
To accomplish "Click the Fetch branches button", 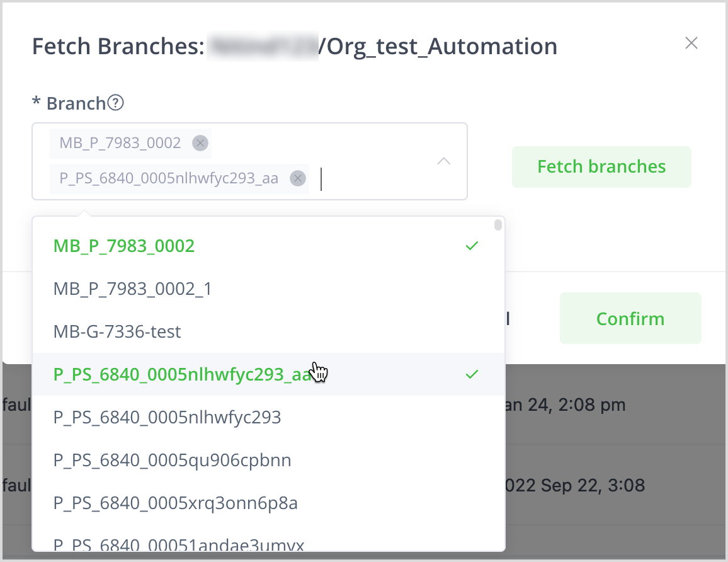I will coord(601,167).
